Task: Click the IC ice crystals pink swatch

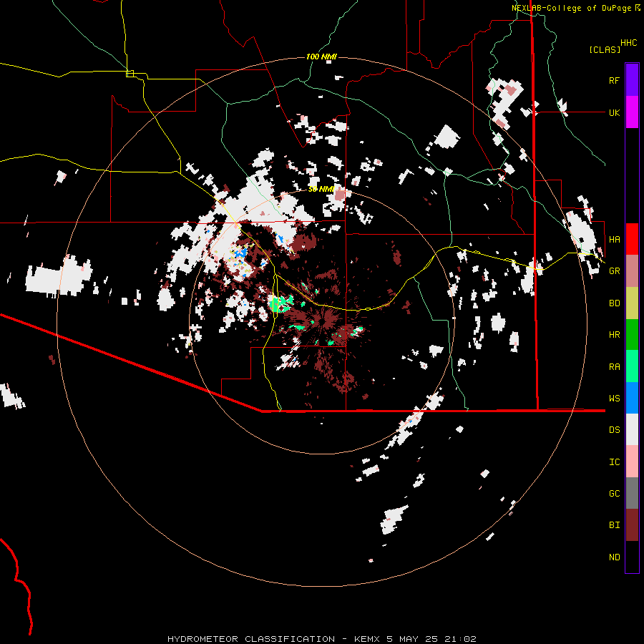Action: (632, 462)
